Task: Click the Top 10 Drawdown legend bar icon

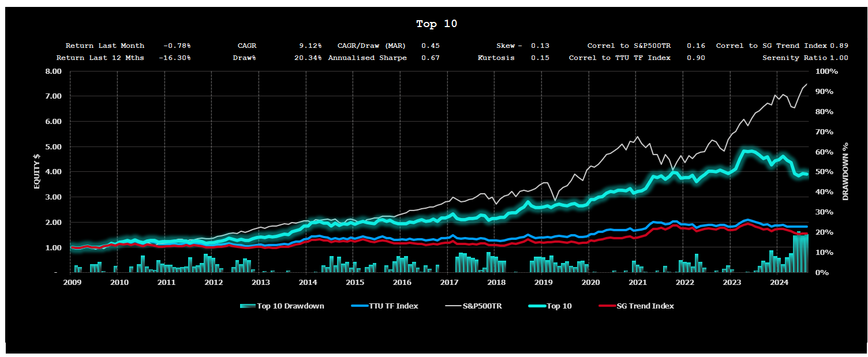Action: click(247, 306)
